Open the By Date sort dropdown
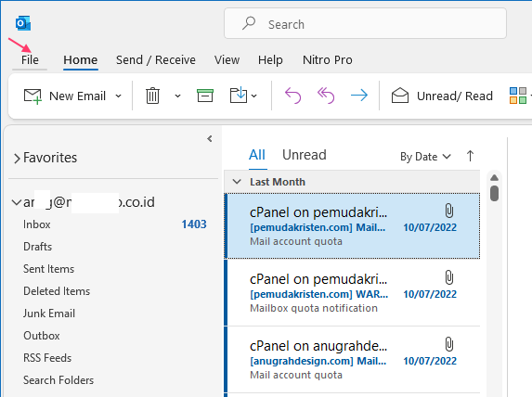Viewport: 532px width, 397px height. (x=425, y=157)
